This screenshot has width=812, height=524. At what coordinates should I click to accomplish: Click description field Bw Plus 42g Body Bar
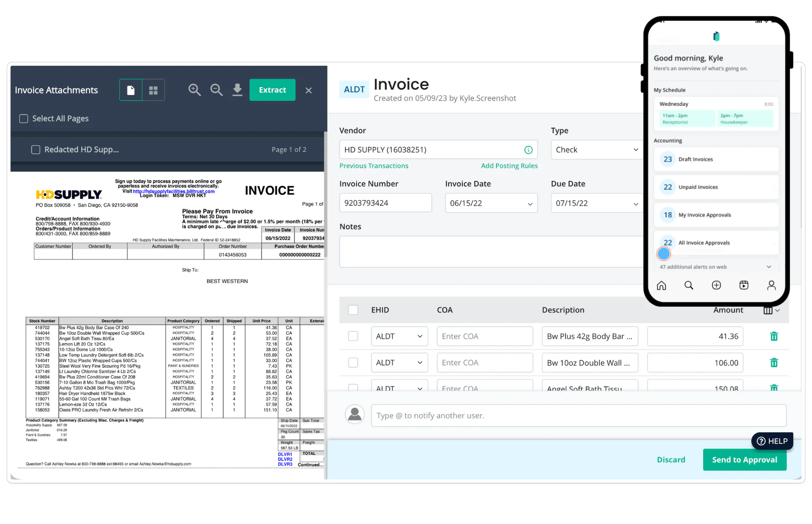590,336
